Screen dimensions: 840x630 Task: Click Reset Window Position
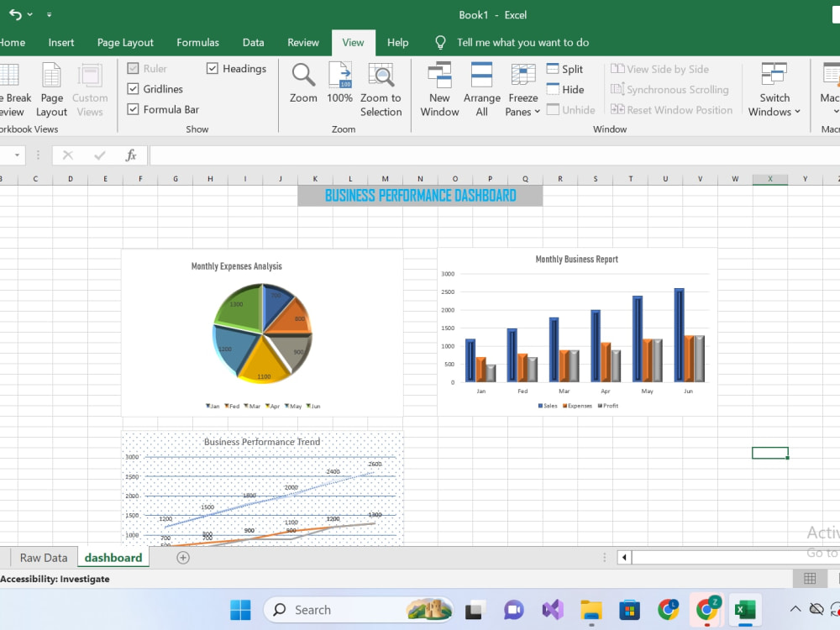click(x=671, y=110)
